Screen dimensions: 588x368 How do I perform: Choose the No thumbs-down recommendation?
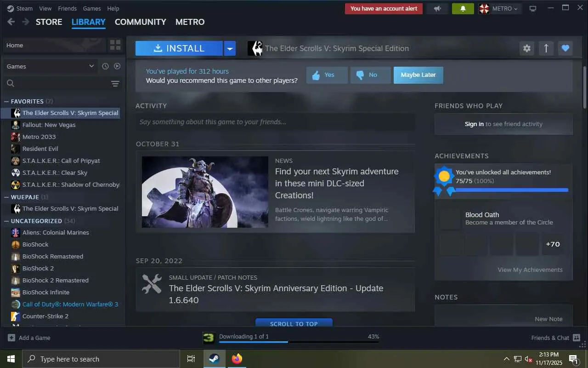click(371, 75)
